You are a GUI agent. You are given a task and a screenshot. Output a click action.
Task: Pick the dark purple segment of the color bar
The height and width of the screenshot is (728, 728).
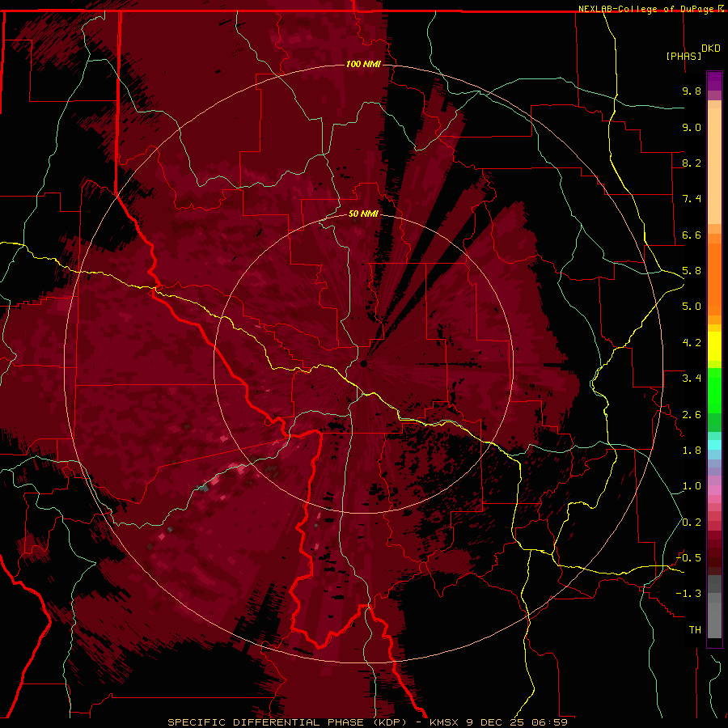tap(714, 81)
